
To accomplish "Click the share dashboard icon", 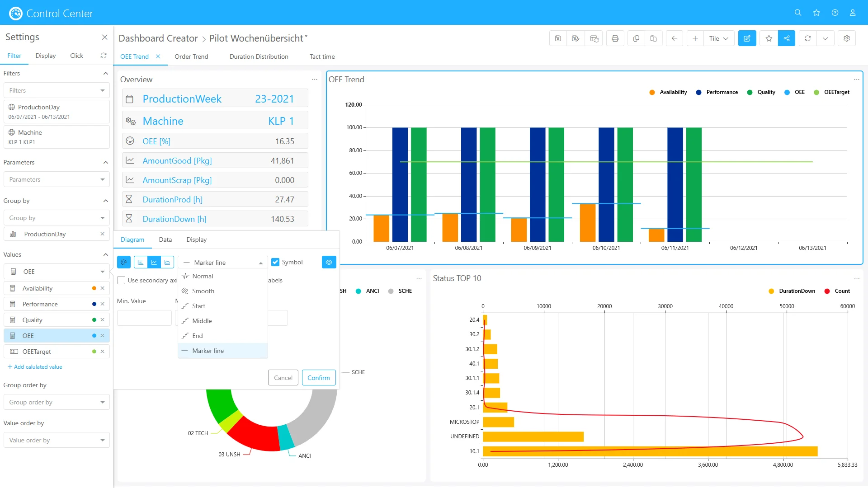I will click(x=787, y=38).
